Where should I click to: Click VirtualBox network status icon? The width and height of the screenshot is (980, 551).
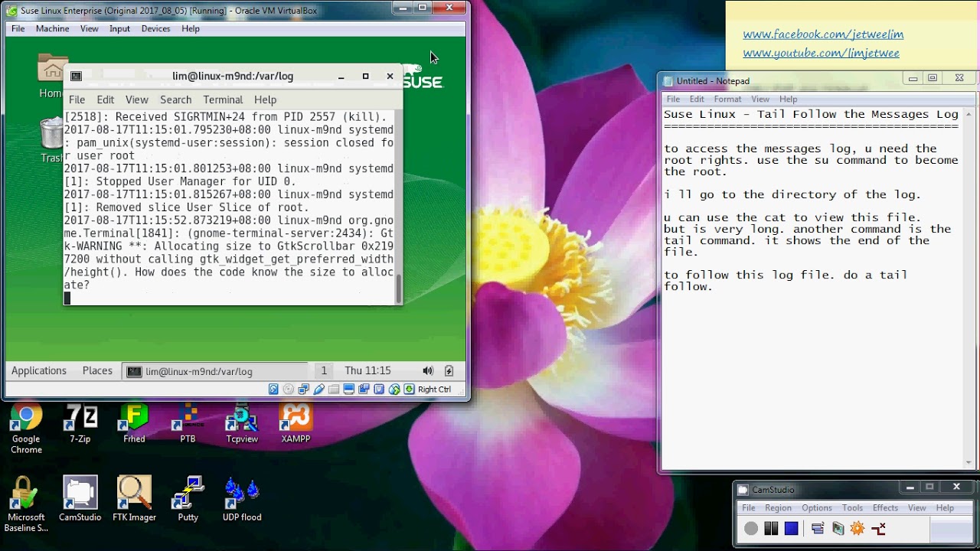304,390
